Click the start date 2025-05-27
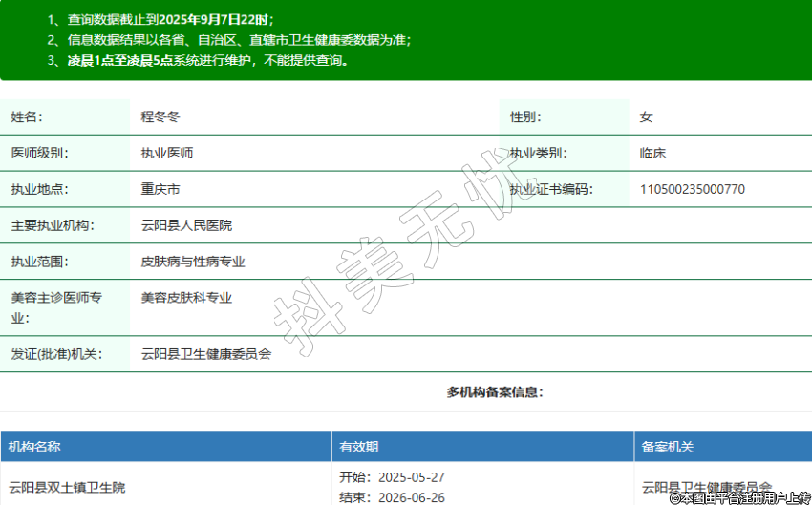The width and height of the screenshot is (812, 505). coord(412,477)
